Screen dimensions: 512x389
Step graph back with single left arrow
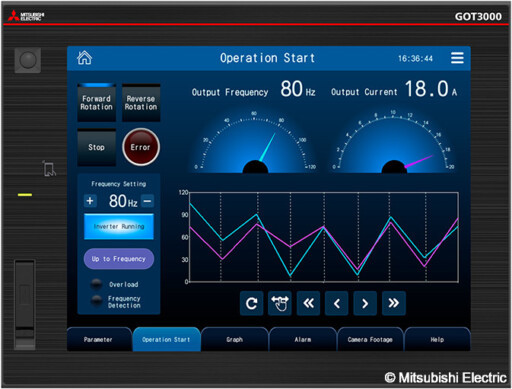(x=337, y=303)
